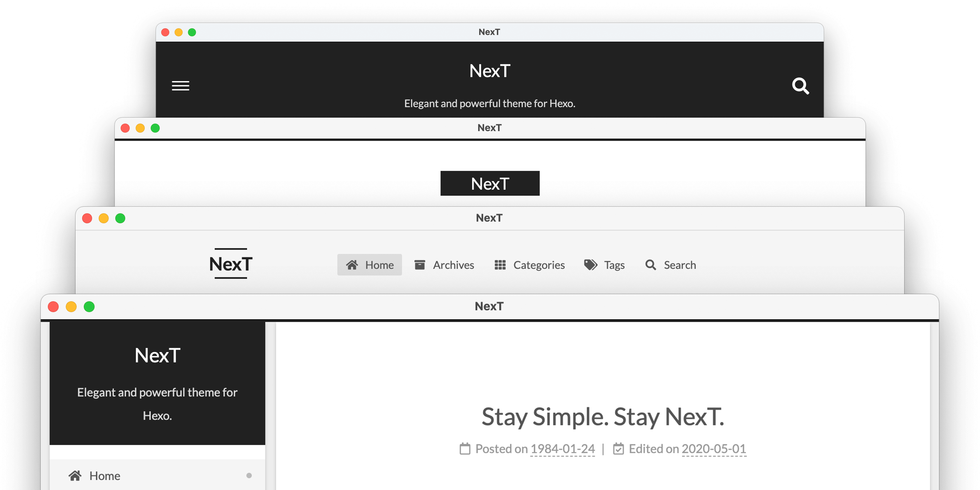This screenshot has width=980, height=490.
Task: Toggle dark theme header layout
Action: coord(181,86)
